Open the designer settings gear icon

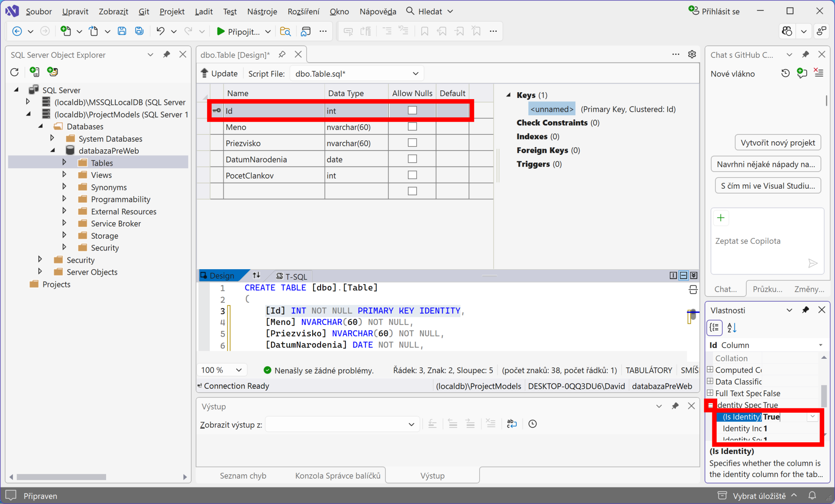[692, 54]
